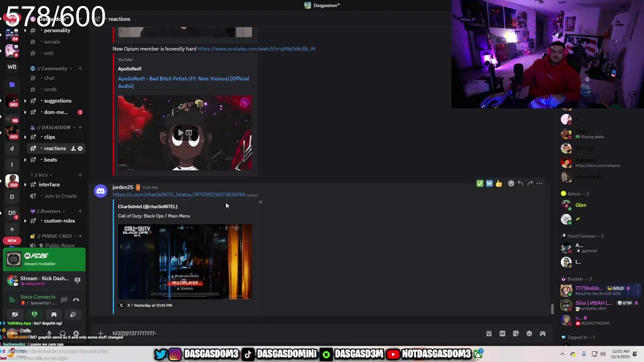The image size is (644, 362).
Task: React with the green check mark emoji
Action: click(x=480, y=184)
